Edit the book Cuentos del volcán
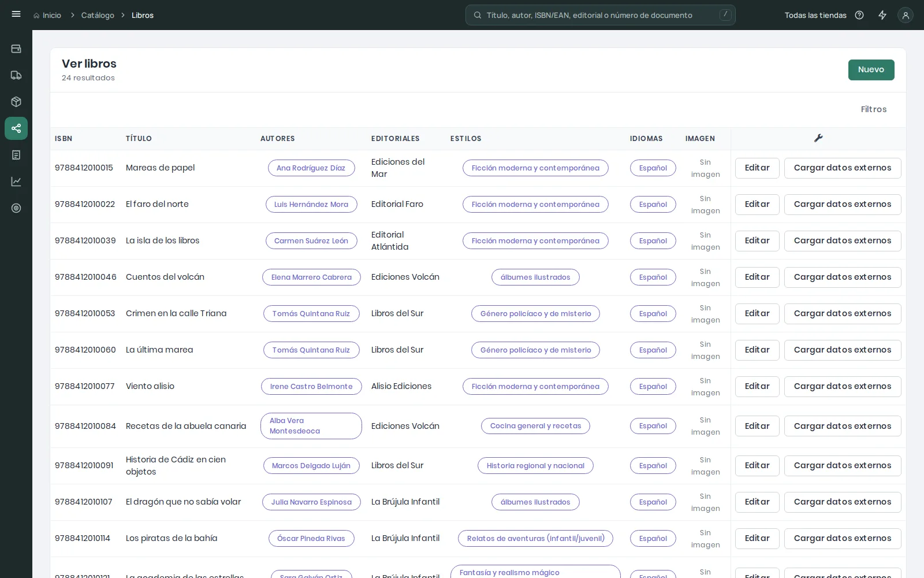This screenshot has height=578, width=924. (757, 277)
